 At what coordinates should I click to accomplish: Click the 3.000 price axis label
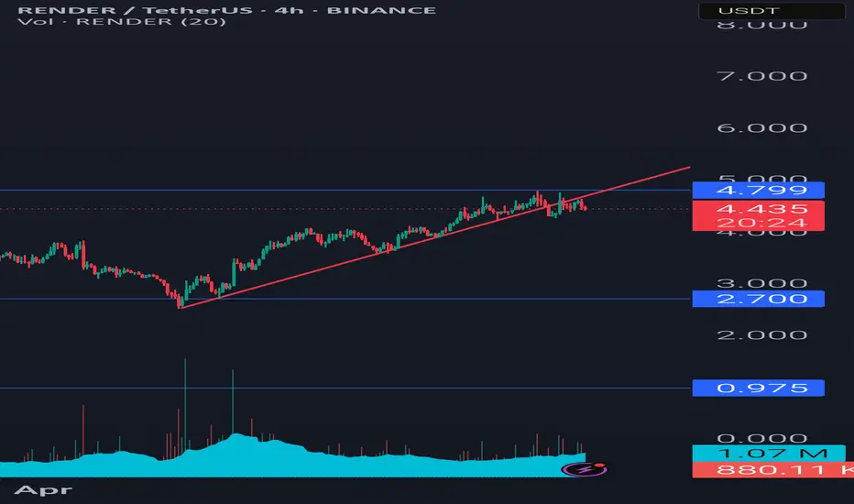coord(761,283)
